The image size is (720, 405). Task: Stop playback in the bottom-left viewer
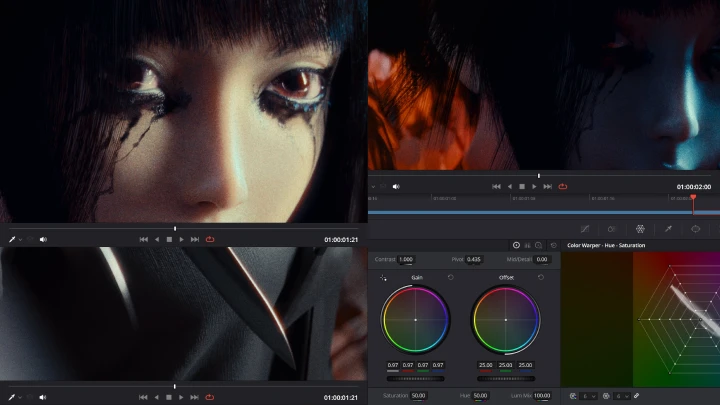pyautogui.click(x=169, y=397)
